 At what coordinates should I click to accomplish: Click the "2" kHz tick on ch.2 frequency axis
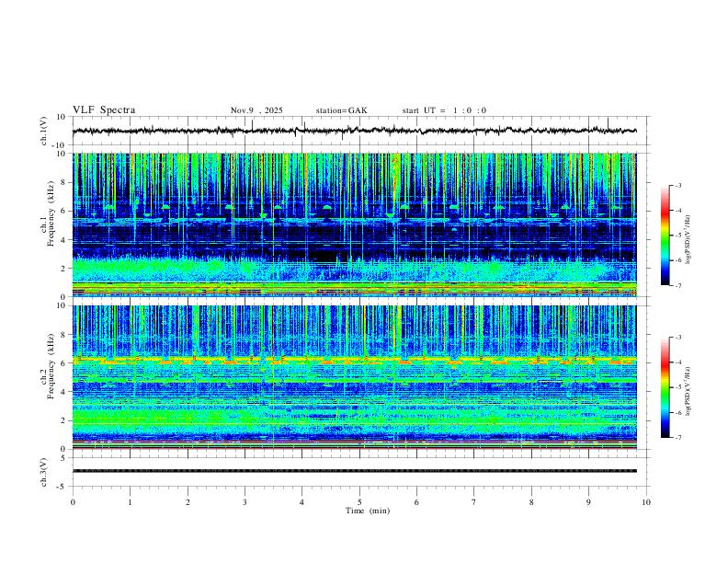pyautogui.click(x=63, y=420)
